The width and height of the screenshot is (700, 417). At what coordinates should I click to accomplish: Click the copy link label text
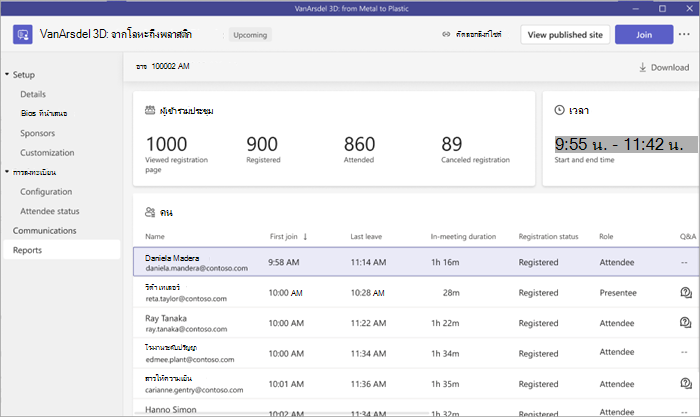479,34
